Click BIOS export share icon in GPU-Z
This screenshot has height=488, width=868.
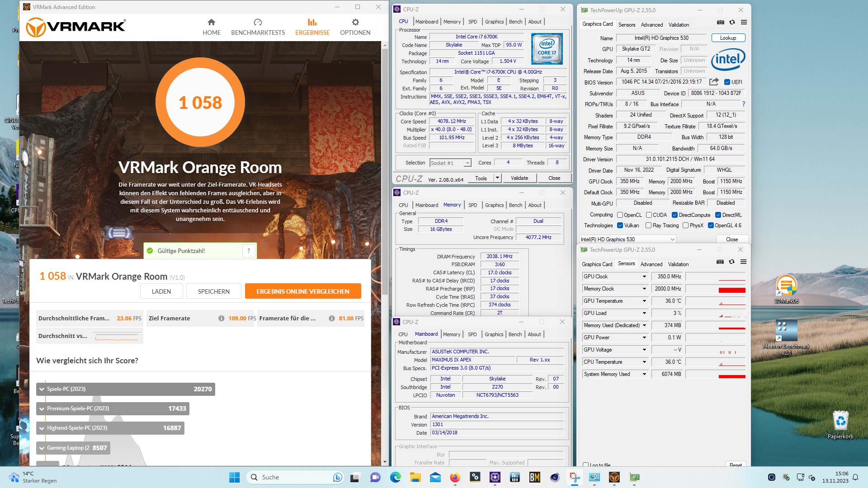click(714, 82)
